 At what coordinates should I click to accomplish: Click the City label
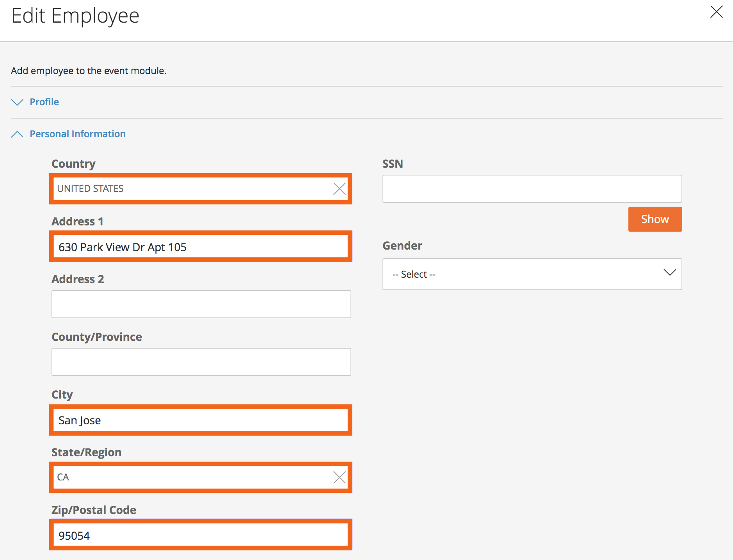pos(62,395)
